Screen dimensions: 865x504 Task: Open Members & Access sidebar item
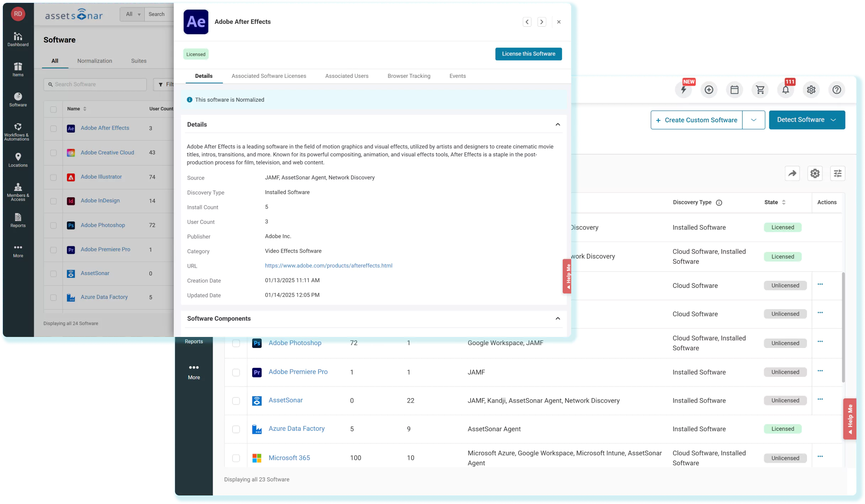pos(18,192)
